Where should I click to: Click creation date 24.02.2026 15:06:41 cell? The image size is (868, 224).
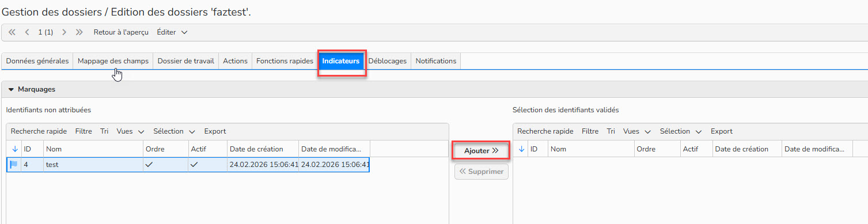(263, 165)
